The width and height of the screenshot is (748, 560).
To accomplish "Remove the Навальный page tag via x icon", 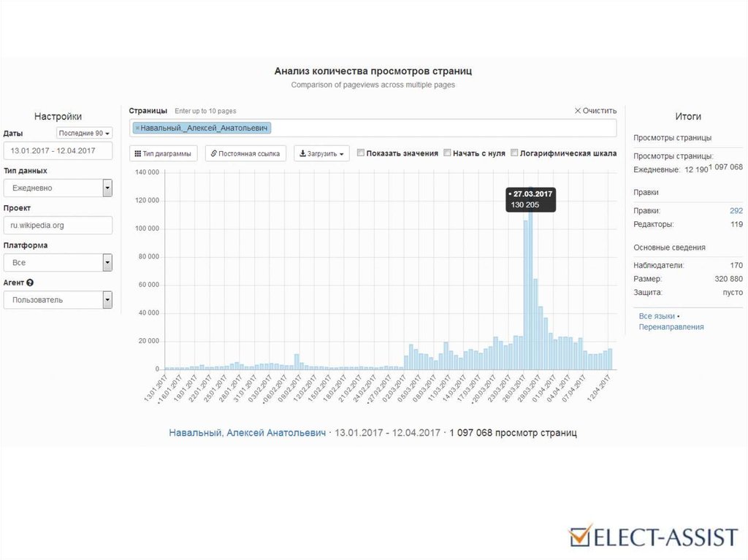I will click(137, 128).
